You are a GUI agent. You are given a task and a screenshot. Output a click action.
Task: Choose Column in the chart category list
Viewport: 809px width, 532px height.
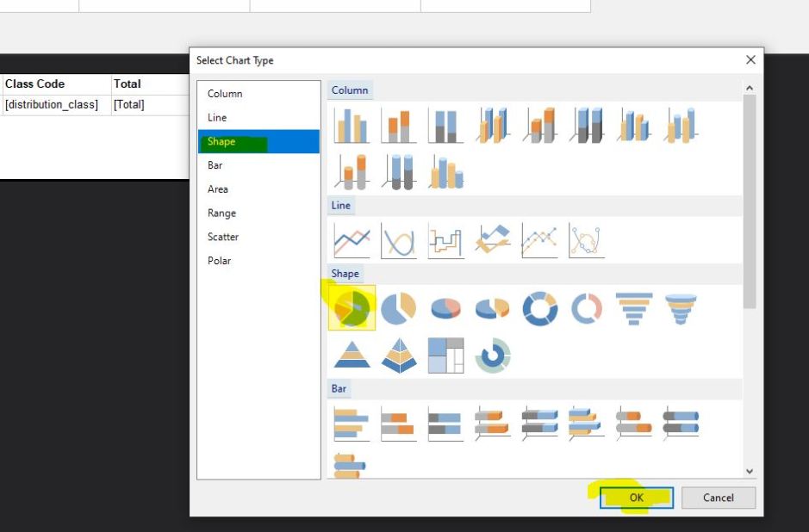[x=258, y=94]
